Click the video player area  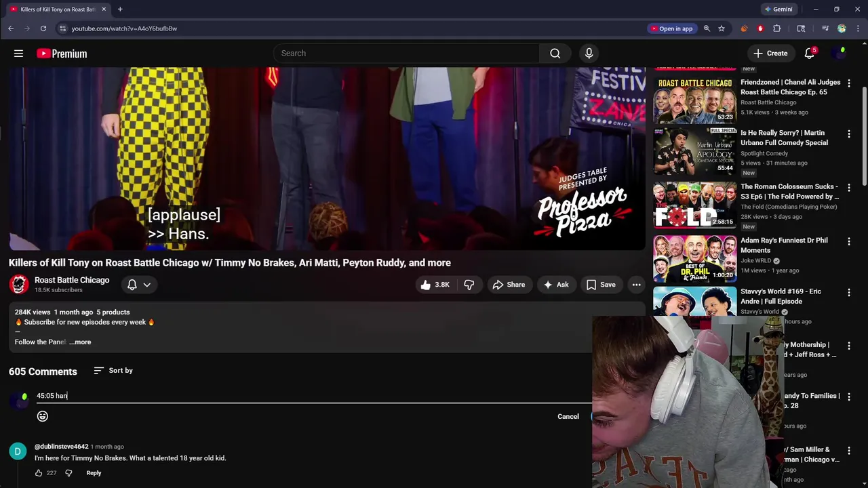tap(327, 159)
